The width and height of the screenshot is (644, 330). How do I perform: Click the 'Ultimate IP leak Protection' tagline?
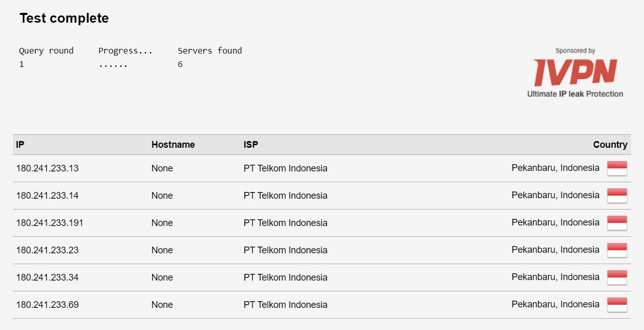[575, 94]
